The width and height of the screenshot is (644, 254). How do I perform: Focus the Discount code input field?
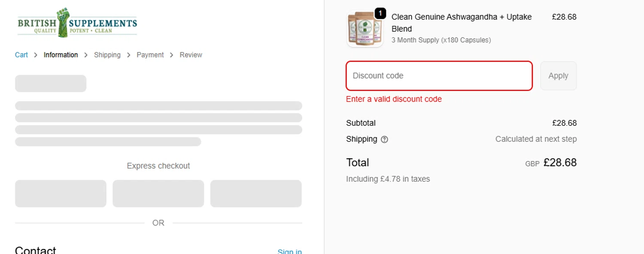pyautogui.click(x=439, y=76)
